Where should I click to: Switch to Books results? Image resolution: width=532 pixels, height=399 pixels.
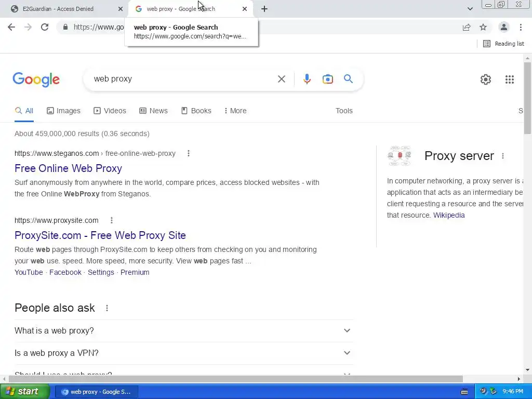pyautogui.click(x=196, y=111)
